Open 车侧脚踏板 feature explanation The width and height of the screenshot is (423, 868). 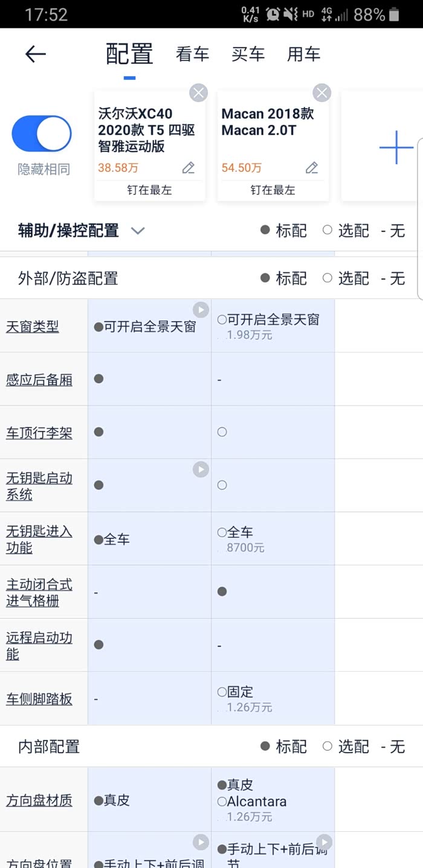coord(39,699)
